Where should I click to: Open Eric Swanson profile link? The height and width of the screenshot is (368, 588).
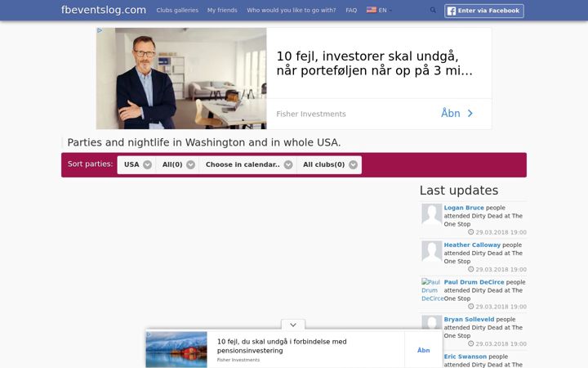coord(465,357)
